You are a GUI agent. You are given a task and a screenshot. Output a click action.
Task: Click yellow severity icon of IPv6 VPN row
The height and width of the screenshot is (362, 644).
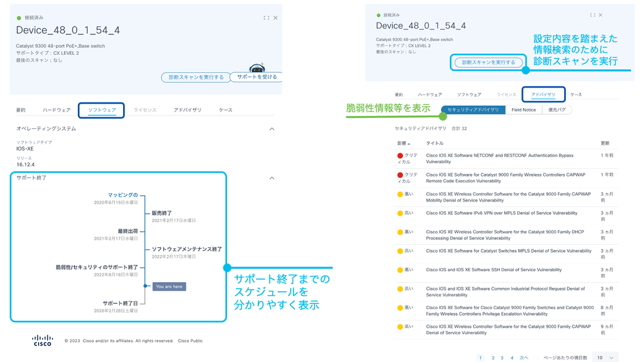coord(400,213)
